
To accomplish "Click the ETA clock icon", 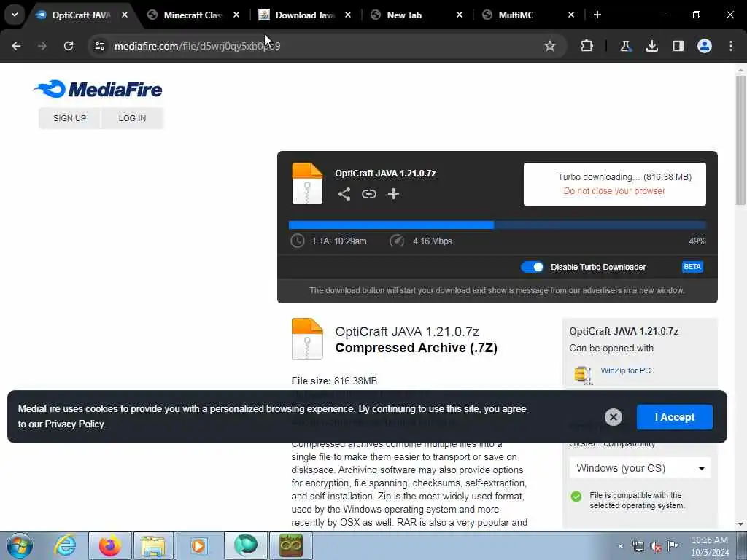I will [x=298, y=241].
